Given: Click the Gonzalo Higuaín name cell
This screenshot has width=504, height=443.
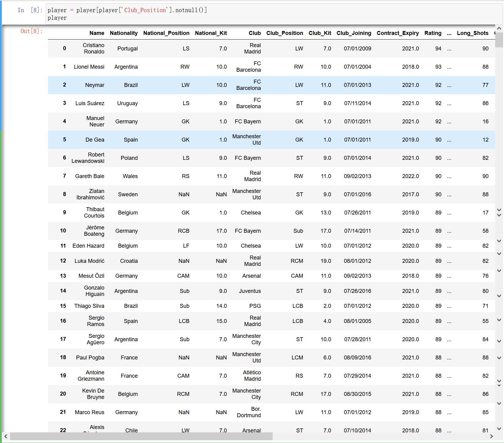Looking at the screenshot, I should click(94, 291).
